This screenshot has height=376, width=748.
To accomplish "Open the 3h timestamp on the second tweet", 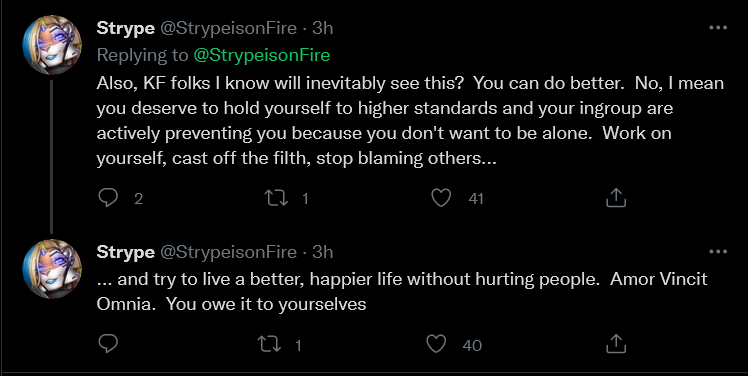I will [x=322, y=251].
